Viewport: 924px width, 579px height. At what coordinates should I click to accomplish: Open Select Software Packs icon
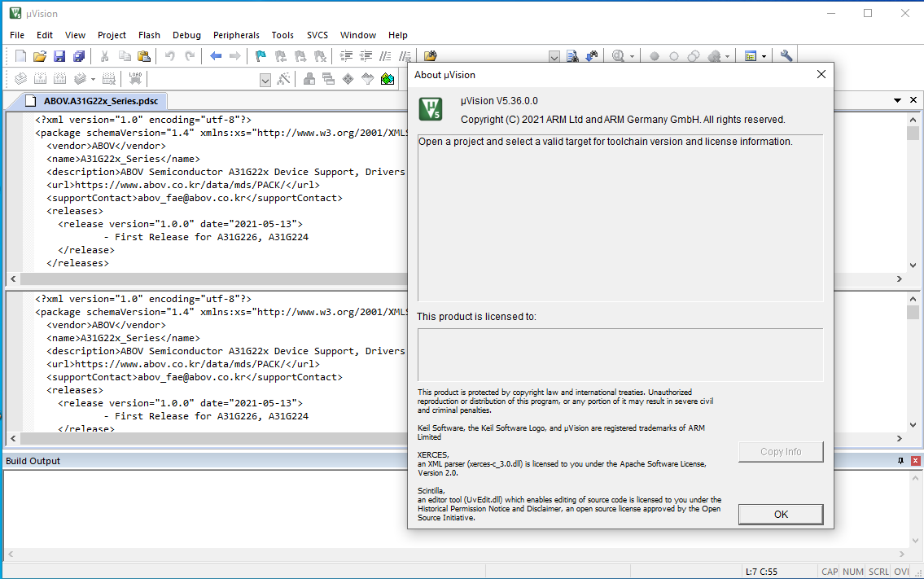pyautogui.click(x=368, y=78)
